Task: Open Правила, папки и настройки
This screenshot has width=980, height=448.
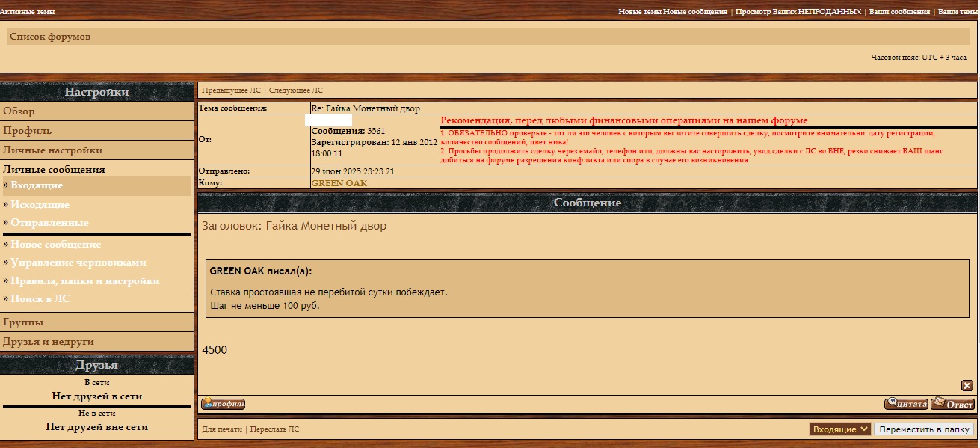Action: coord(84,281)
